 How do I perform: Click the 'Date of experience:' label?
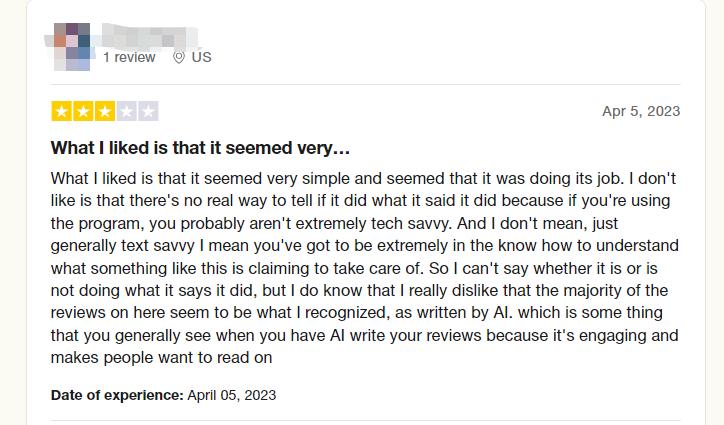tap(117, 395)
